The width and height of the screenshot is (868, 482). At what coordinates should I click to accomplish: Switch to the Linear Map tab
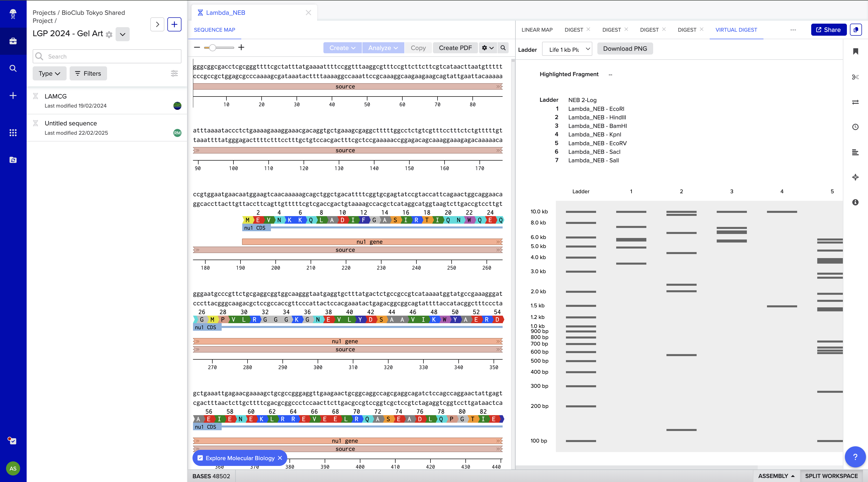537,30
